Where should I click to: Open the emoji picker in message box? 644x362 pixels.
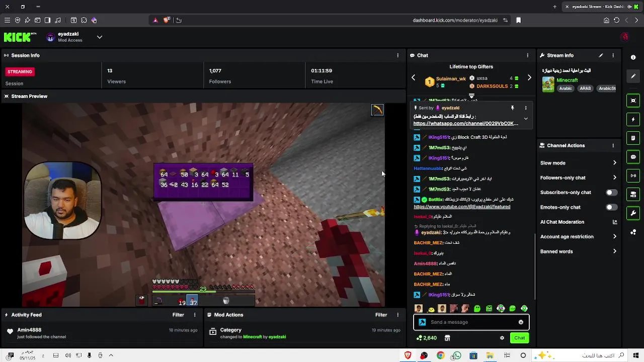click(x=521, y=322)
